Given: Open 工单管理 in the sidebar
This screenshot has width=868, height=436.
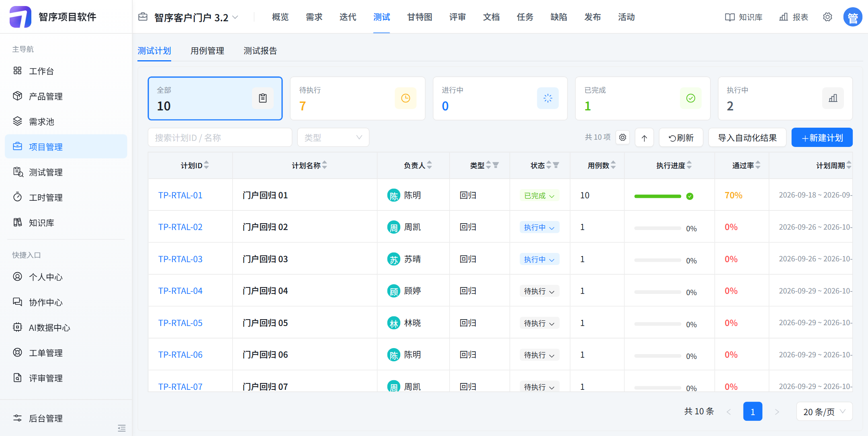Looking at the screenshot, I should coord(66,353).
